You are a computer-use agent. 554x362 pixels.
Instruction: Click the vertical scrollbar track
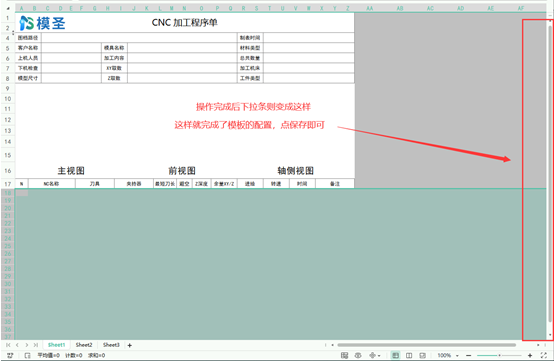click(550, 177)
